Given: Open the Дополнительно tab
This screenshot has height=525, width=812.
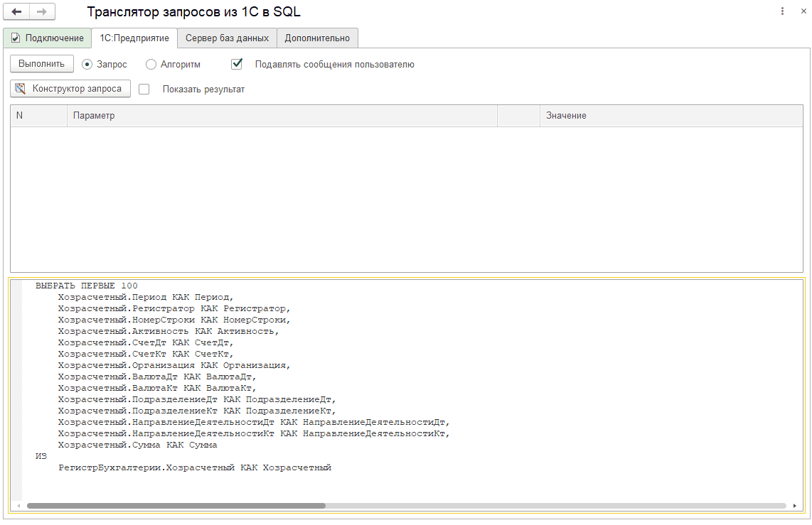Looking at the screenshot, I should point(317,38).
